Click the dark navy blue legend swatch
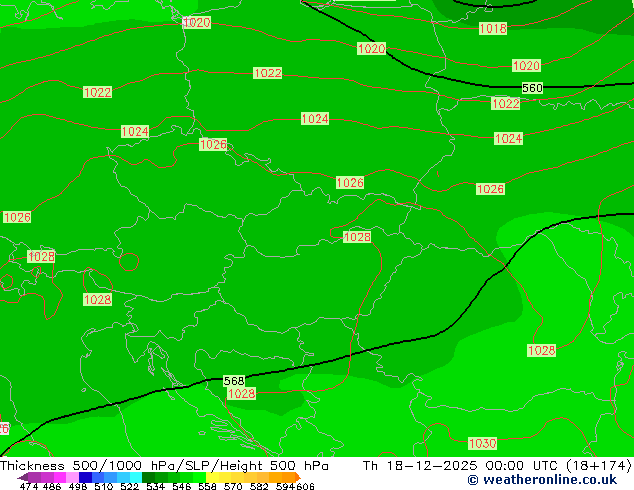This screenshot has height=490, width=634. (85, 477)
